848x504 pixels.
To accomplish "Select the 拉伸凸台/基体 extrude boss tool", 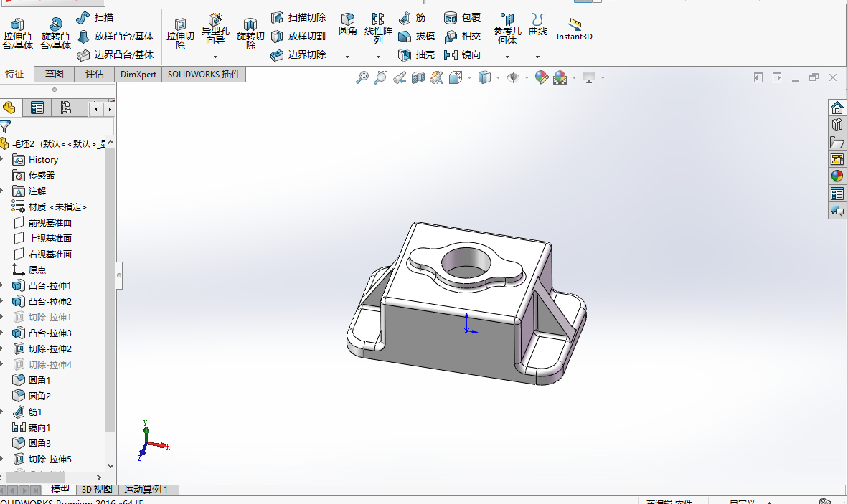I will click(x=17, y=34).
